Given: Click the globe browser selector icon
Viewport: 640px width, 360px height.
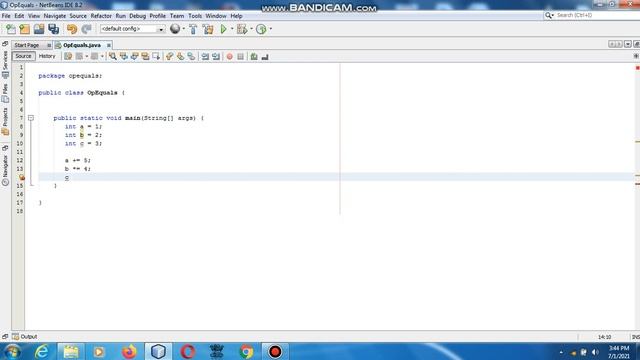Looking at the screenshot, I should (175, 29).
